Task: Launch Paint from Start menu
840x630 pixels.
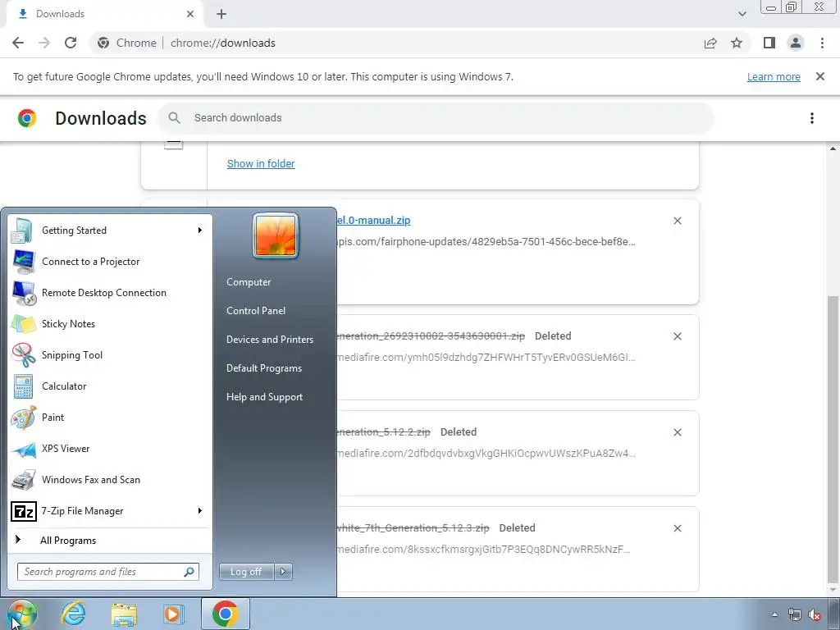Action: [x=111, y=418]
